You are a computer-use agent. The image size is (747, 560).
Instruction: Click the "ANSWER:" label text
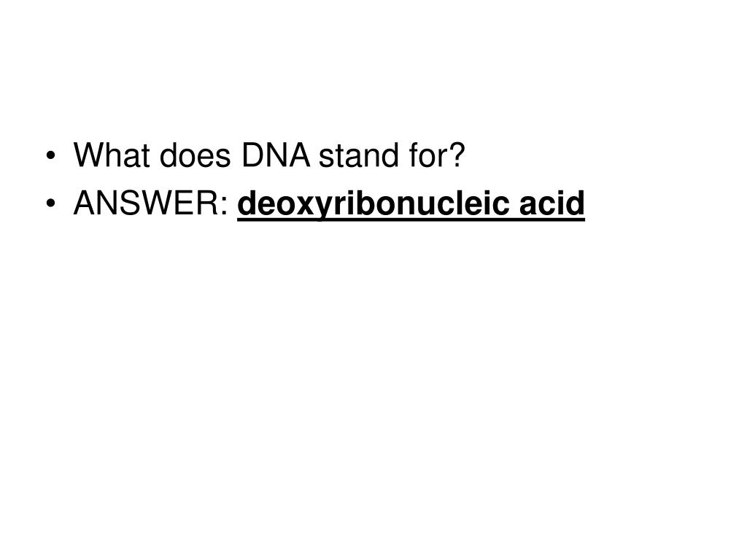[151, 203]
